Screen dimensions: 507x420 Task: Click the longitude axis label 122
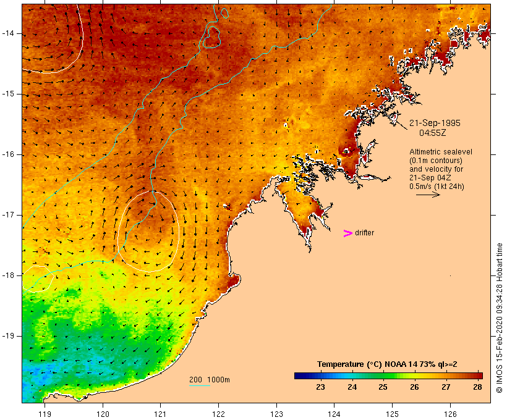pos(219,414)
